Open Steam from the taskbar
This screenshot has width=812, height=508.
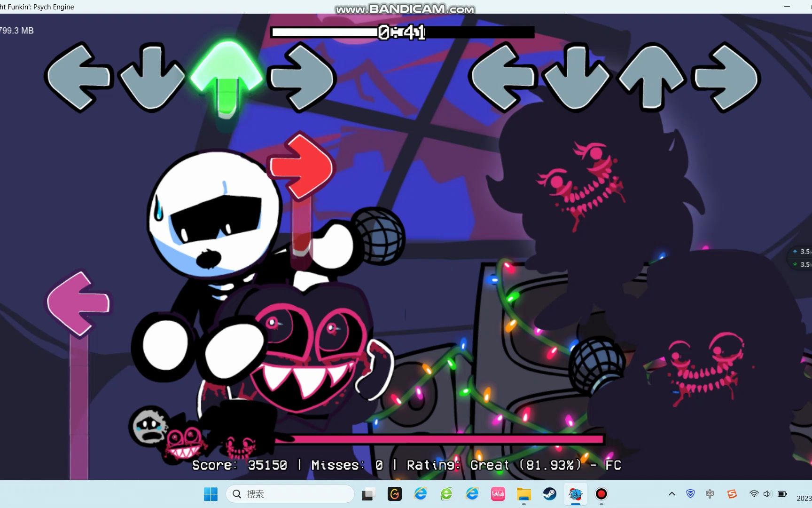tap(549, 494)
